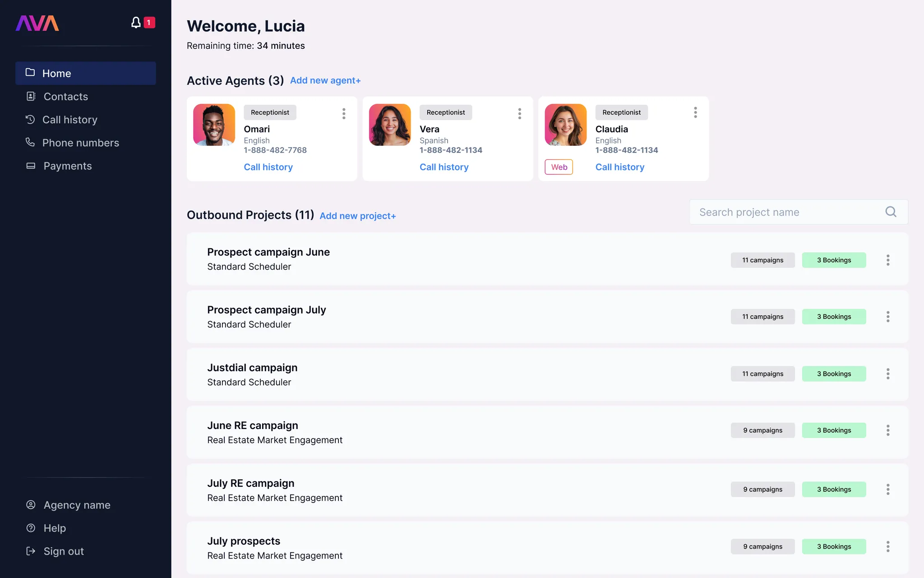The width and height of the screenshot is (924, 578).
Task: Click Omari's avatar photo
Action: (x=214, y=125)
